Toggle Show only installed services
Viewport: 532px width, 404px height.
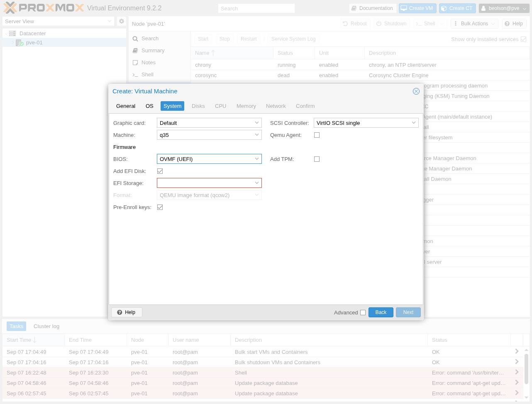click(523, 39)
